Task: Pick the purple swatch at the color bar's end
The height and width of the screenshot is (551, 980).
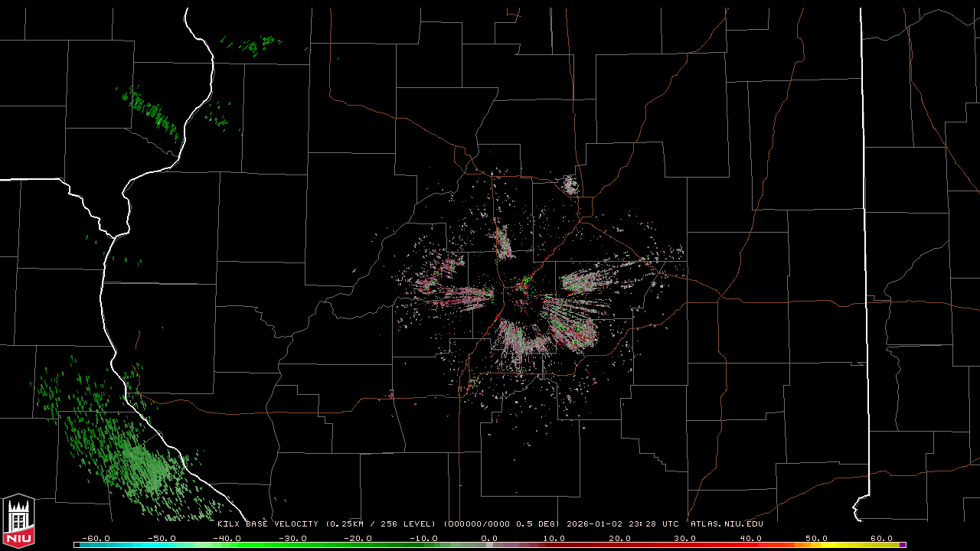Action: [x=903, y=545]
